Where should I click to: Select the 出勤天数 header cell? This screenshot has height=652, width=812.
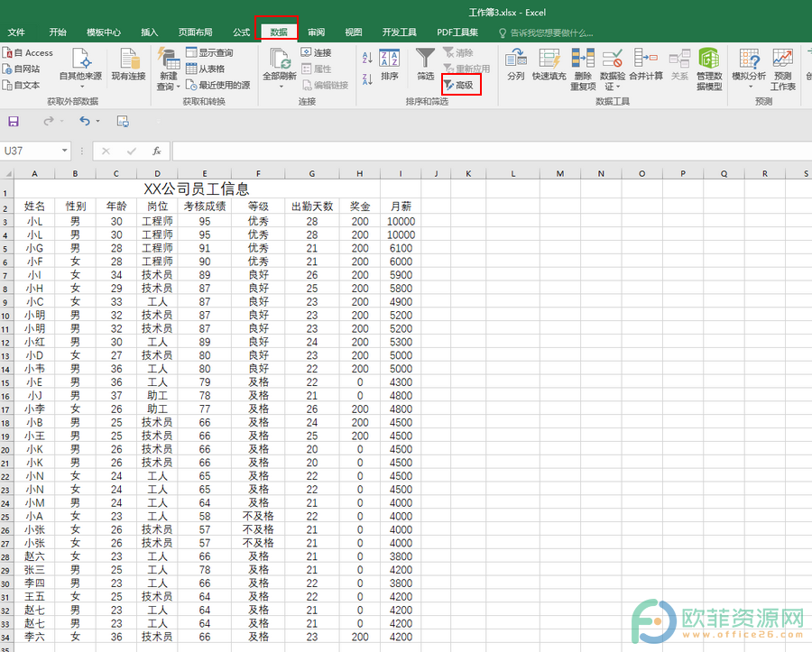312,207
